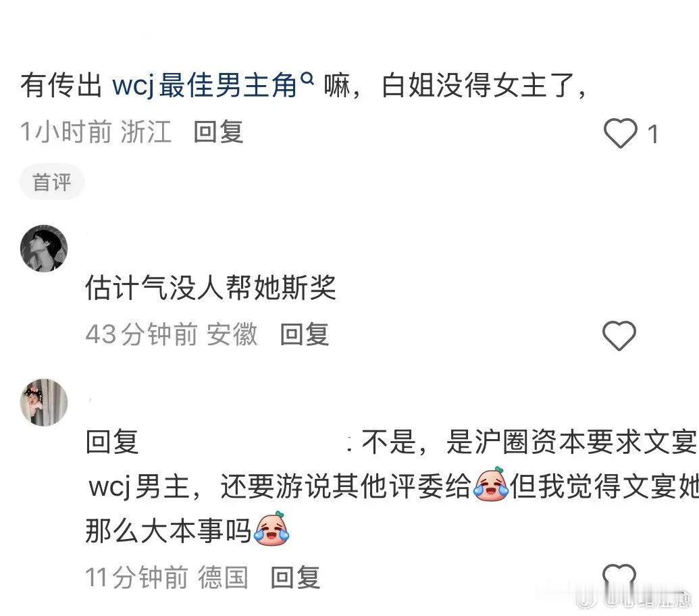Reply to the 1小时前 浙江 comment

(218, 132)
